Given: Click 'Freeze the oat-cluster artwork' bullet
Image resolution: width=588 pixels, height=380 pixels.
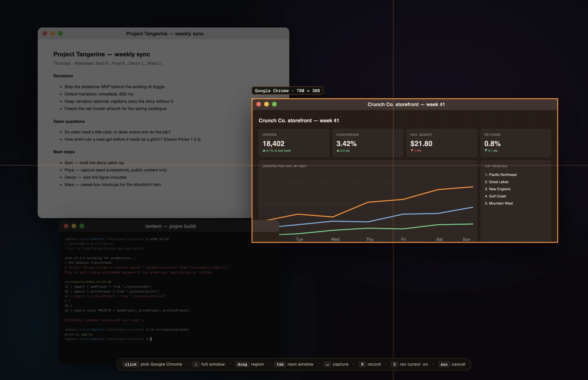Looking at the screenshot, I should pos(115,109).
